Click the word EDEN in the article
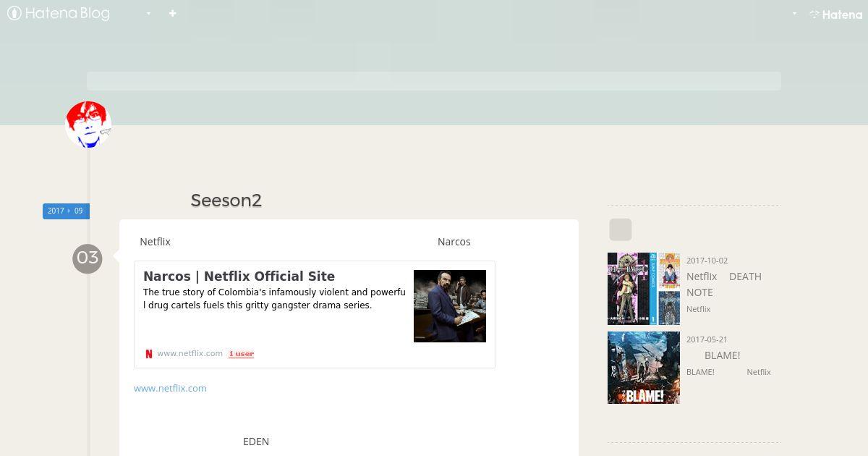868x456 pixels. [x=256, y=442]
